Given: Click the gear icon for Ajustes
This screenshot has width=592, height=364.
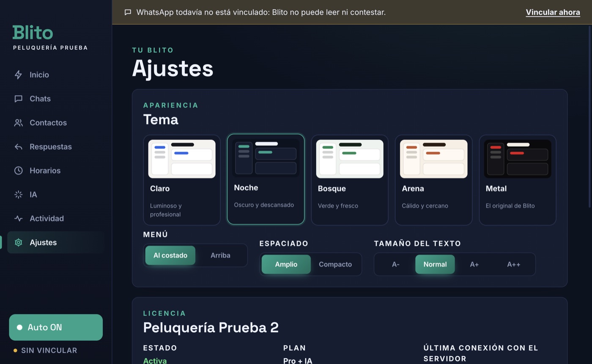Looking at the screenshot, I should pos(18,243).
